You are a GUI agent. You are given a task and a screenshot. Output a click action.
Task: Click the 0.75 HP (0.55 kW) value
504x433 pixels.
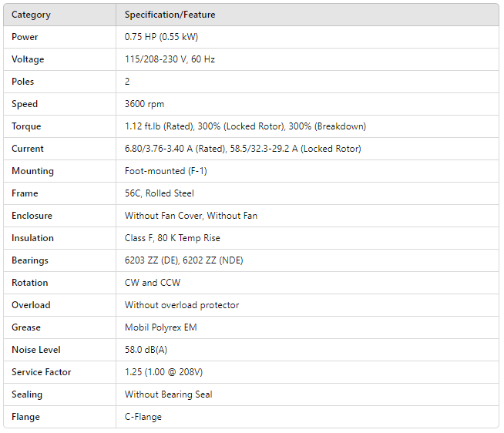tap(162, 37)
